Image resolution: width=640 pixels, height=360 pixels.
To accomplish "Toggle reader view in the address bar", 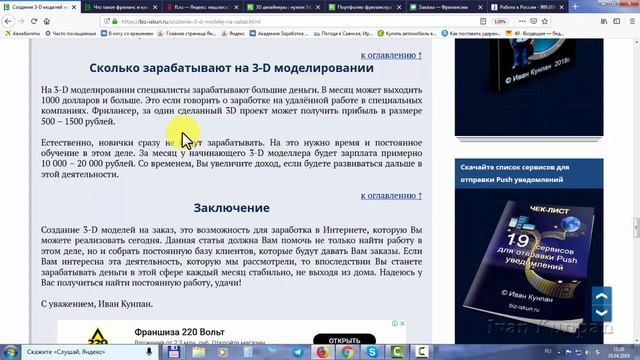I will pyautogui.click(x=483, y=21).
